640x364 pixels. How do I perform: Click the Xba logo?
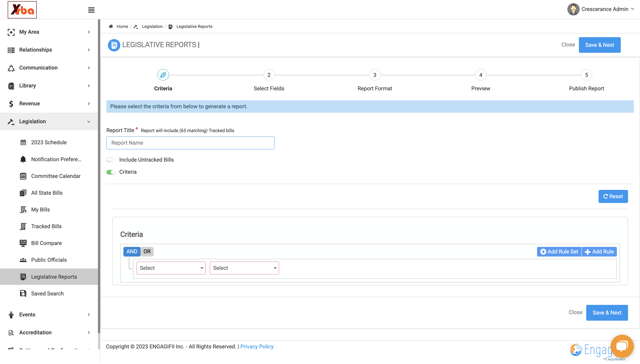(22, 10)
